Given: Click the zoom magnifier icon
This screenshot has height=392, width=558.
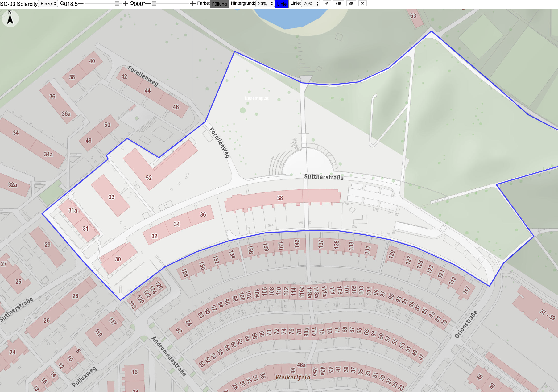Looking at the screenshot, I should click(62, 4).
